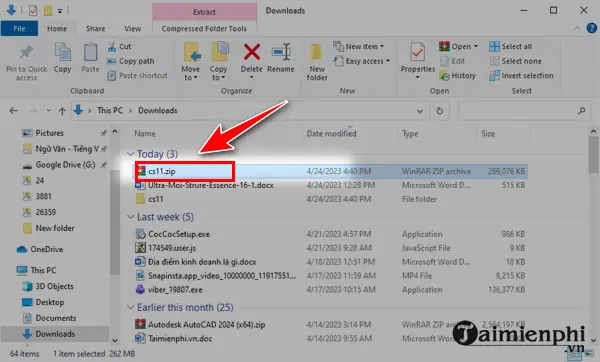
Task: Collapse the ribbon with chevron
Action: [577, 28]
